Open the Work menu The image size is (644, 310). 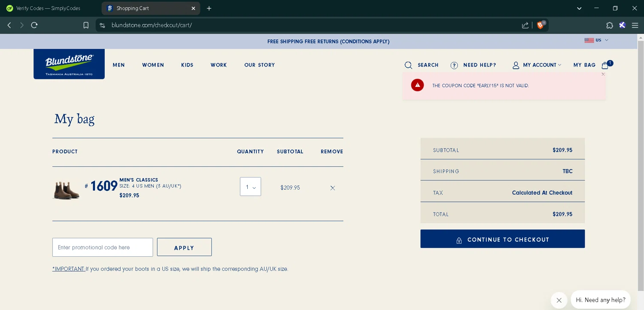(219, 65)
